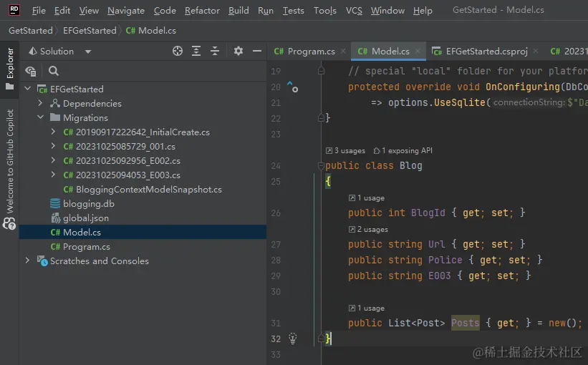The height and width of the screenshot is (365, 588).
Task: Expand Scratches and Consoles node
Action: coord(27,260)
